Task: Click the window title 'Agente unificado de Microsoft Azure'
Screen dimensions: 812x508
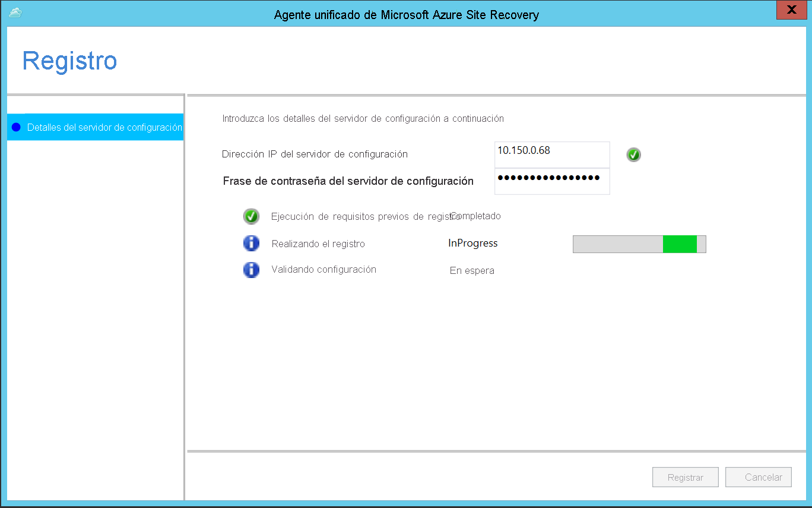Action: (x=407, y=15)
